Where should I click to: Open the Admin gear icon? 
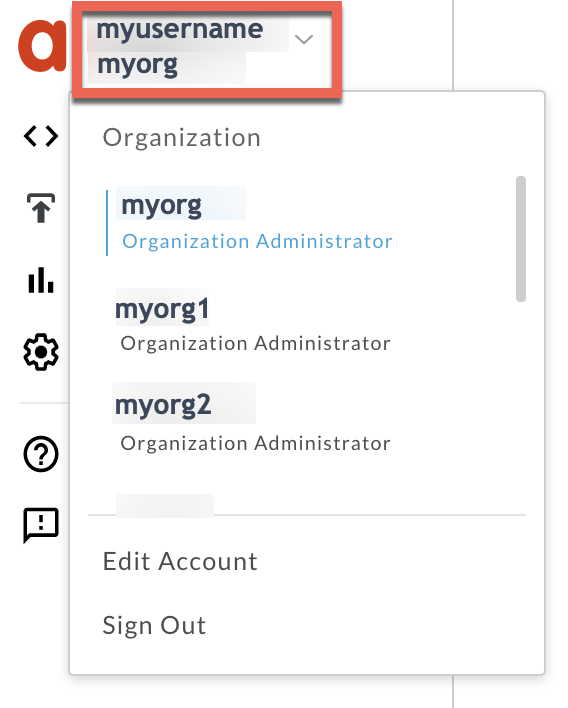(41, 352)
